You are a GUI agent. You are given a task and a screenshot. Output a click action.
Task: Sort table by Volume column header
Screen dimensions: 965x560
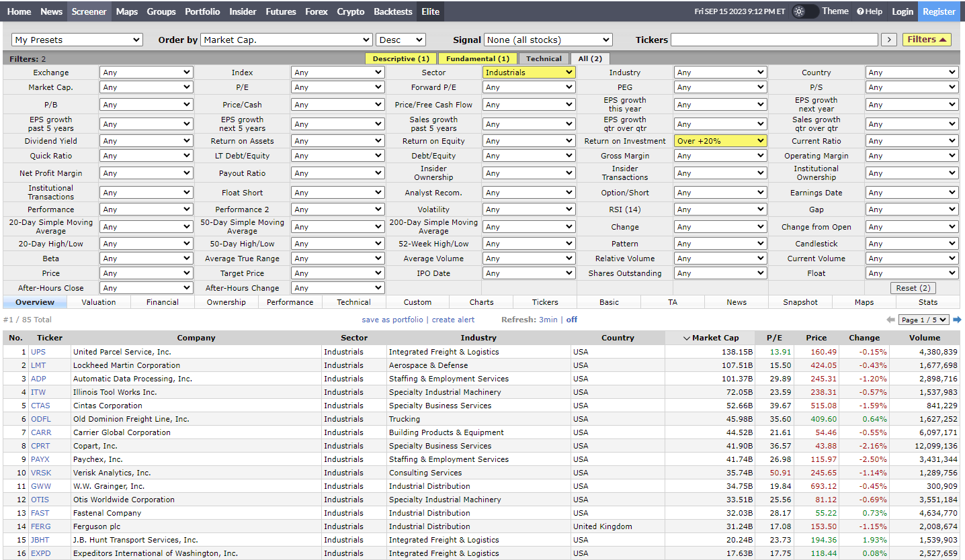coord(925,338)
